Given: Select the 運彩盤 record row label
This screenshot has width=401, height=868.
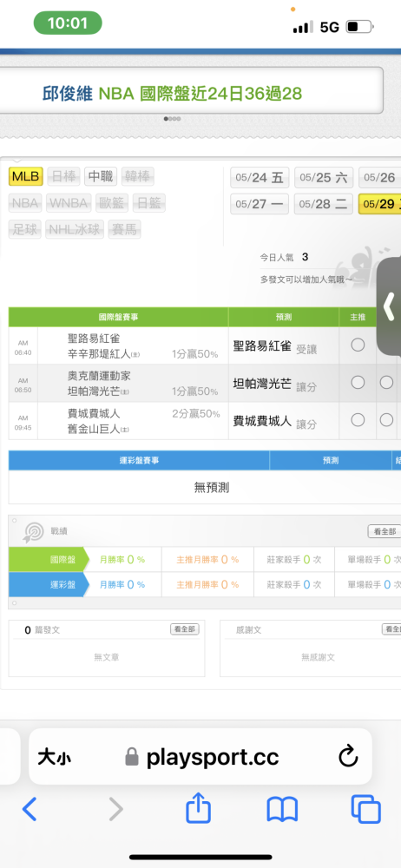Looking at the screenshot, I should (49, 584).
